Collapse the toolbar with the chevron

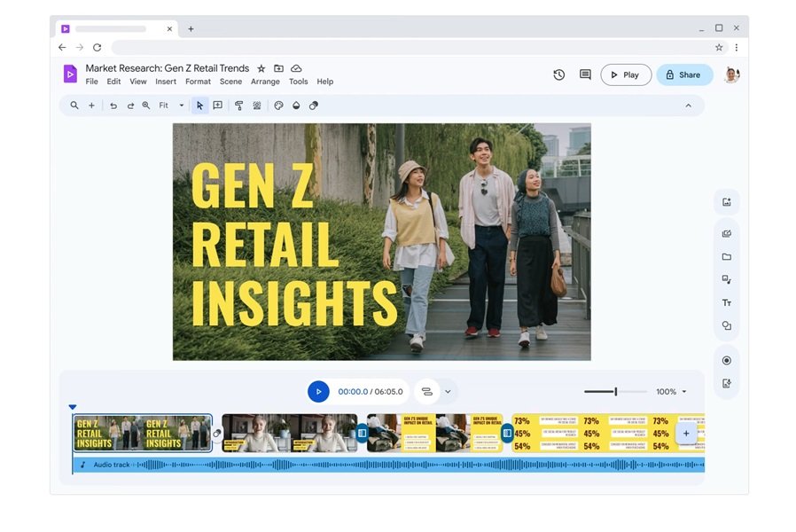point(689,105)
